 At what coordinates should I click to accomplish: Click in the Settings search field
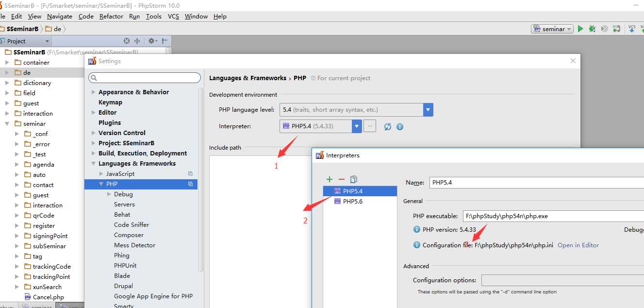point(145,78)
